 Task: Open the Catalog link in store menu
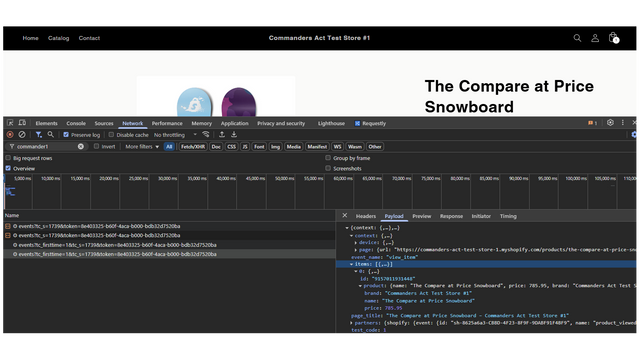point(58,38)
